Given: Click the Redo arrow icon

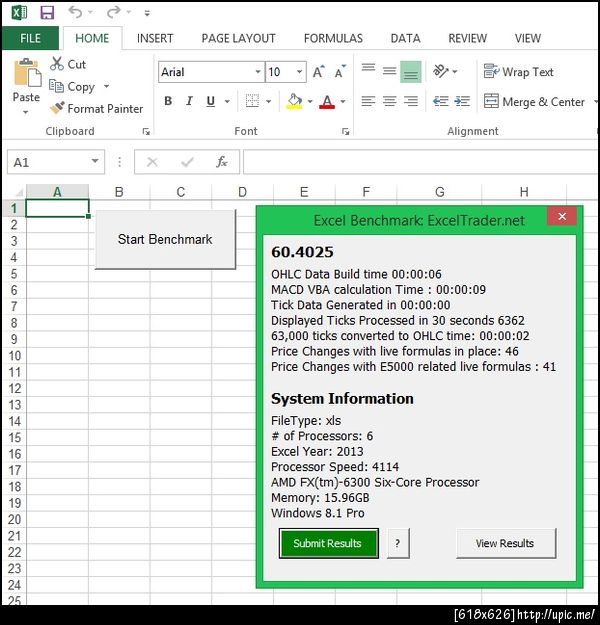Looking at the screenshot, I should [x=113, y=12].
